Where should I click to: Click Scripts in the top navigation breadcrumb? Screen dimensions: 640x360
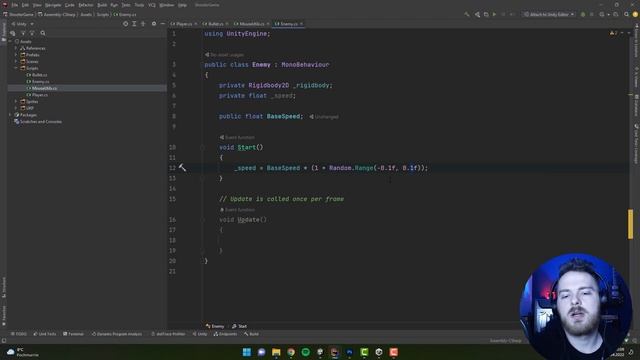coord(102,14)
